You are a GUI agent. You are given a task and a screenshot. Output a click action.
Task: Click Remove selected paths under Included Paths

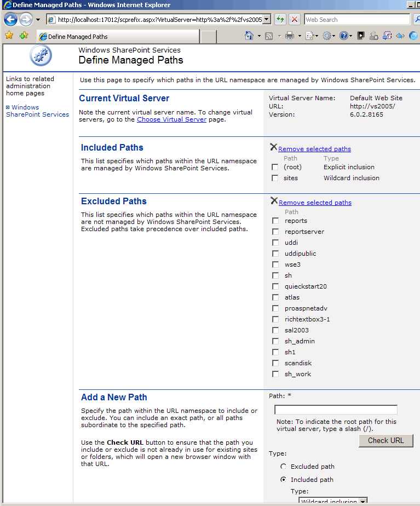pos(314,149)
